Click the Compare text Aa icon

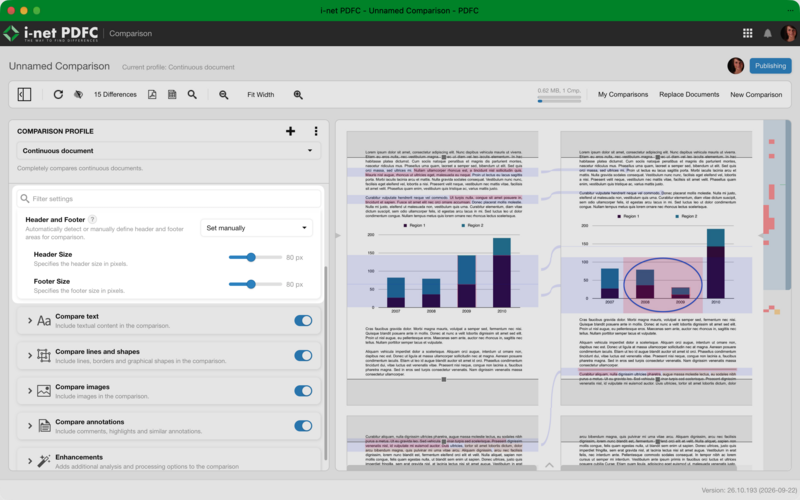point(44,320)
